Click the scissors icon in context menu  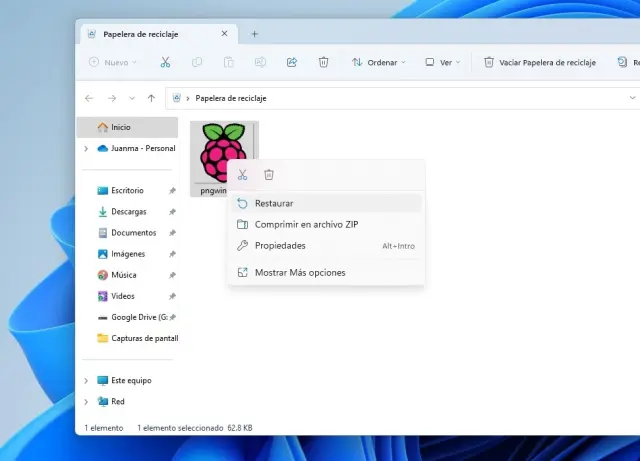click(x=242, y=175)
